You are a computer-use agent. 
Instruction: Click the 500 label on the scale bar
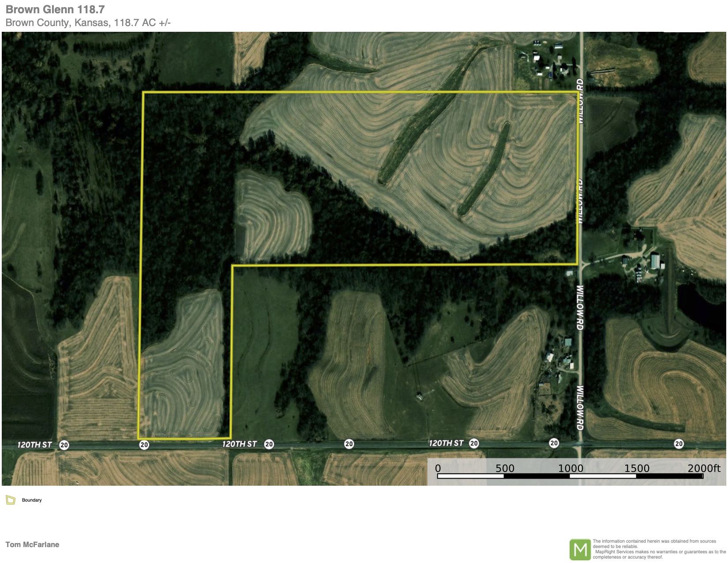pos(505,468)
